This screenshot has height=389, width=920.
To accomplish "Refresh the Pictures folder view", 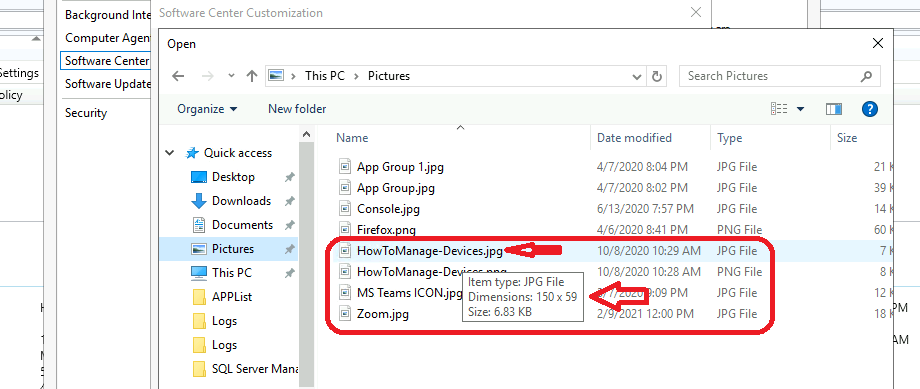I will pos(657,76).
